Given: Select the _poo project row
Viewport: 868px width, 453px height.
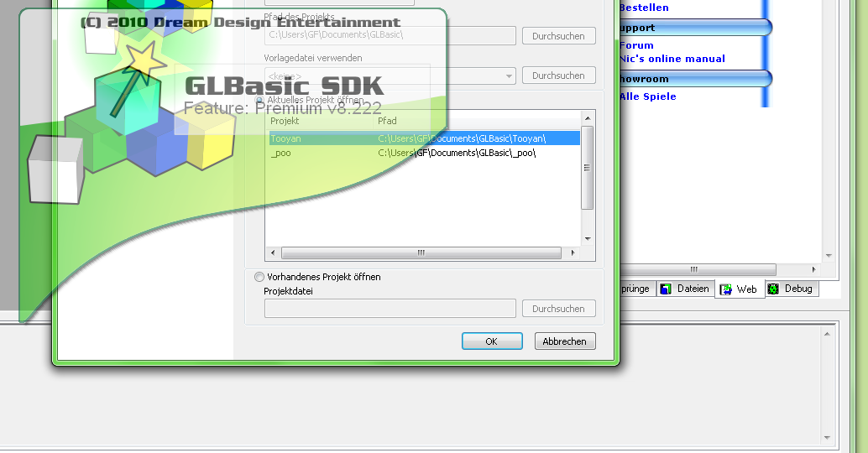Looking at the screenshot, I should point(424,153).
